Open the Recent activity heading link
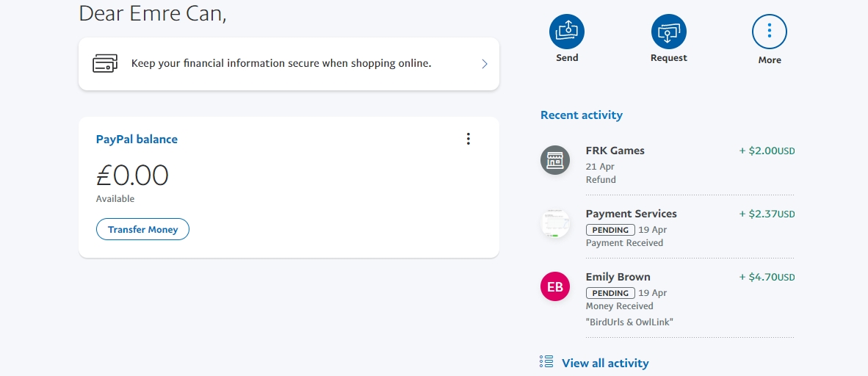The image size is (868, 376). [x=582, y=115]
